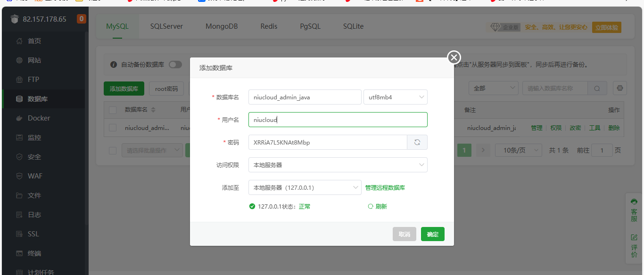Close the add database dialog
Viewport: 644px width, 275px height.
454,57
